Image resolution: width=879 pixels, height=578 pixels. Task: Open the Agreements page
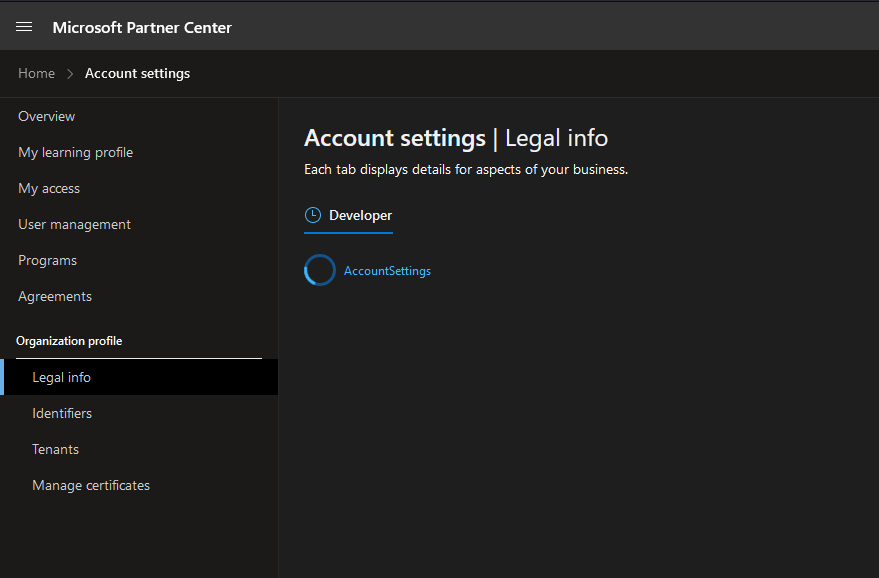pyautogui.click(x=55, y=296)
